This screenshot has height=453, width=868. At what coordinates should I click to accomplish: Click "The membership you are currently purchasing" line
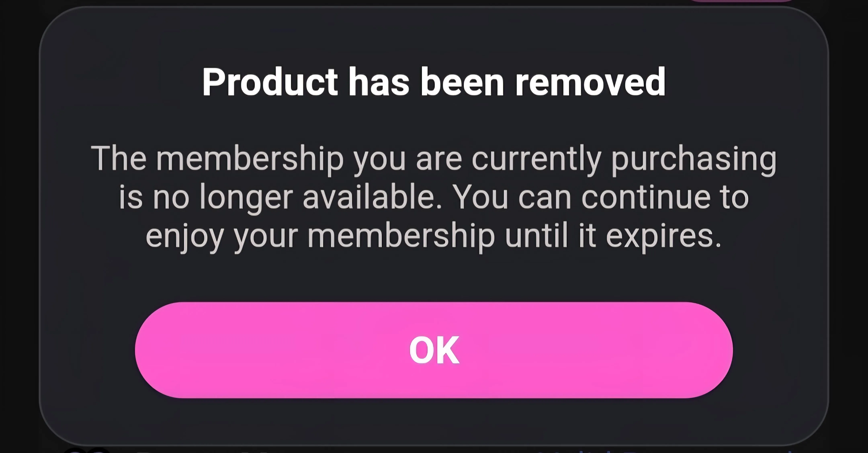click(x=434, y=159)
